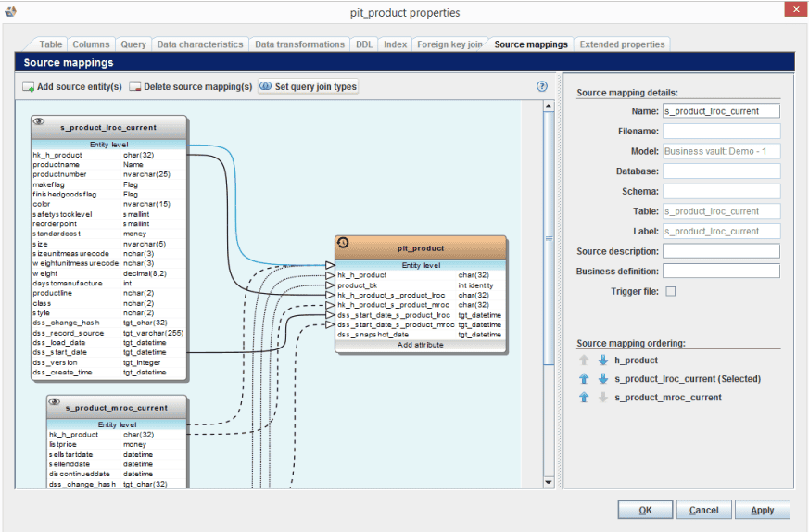Click the Cancel button
Image resolution: width=809 pixels, height=532 pixels.
[x=703, y=510]
